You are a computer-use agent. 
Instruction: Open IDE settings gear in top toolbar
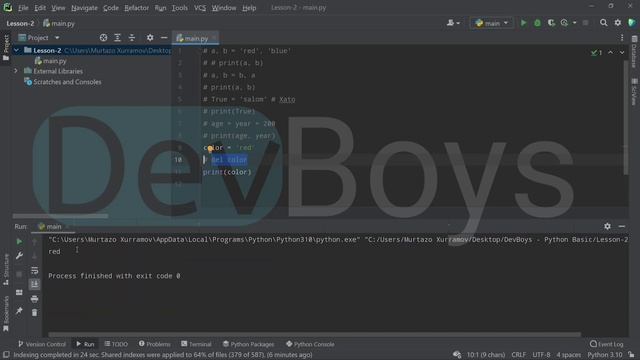click(618, 23)
